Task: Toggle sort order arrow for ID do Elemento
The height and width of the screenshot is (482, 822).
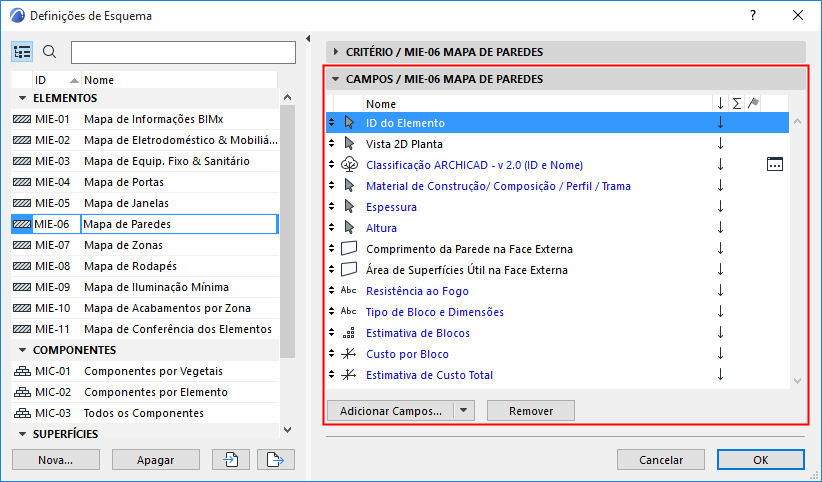Action: (720, 123)
